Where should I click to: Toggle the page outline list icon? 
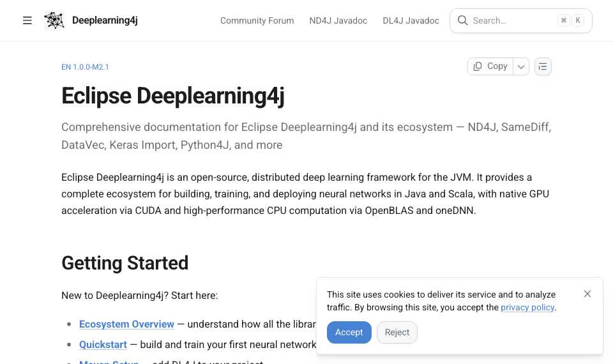pyautogui.click(x=543, y=66)
